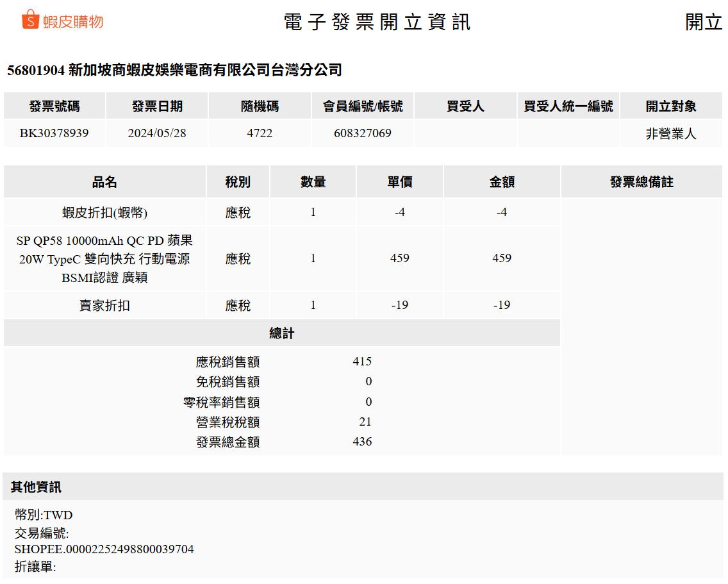The image size is (728, 584).
Task: Click the 電子發票開立資訊 page title
Action: point(377,22)
